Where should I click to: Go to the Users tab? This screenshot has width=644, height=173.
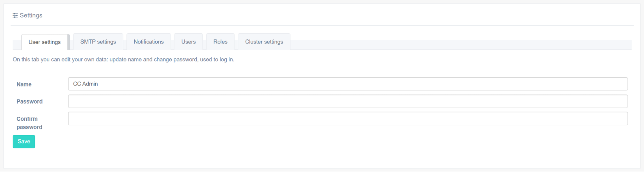pyautogui.click(x=189, y=42)
